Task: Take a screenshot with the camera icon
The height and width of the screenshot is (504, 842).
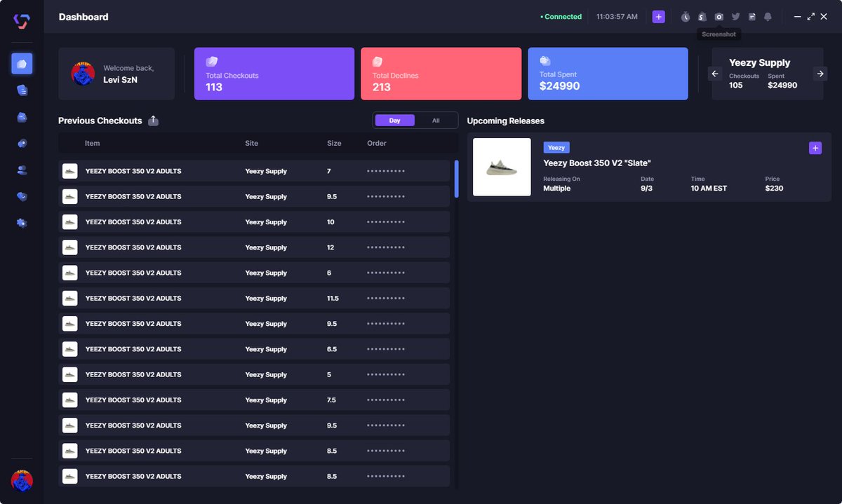Action: tap(719, 17)
